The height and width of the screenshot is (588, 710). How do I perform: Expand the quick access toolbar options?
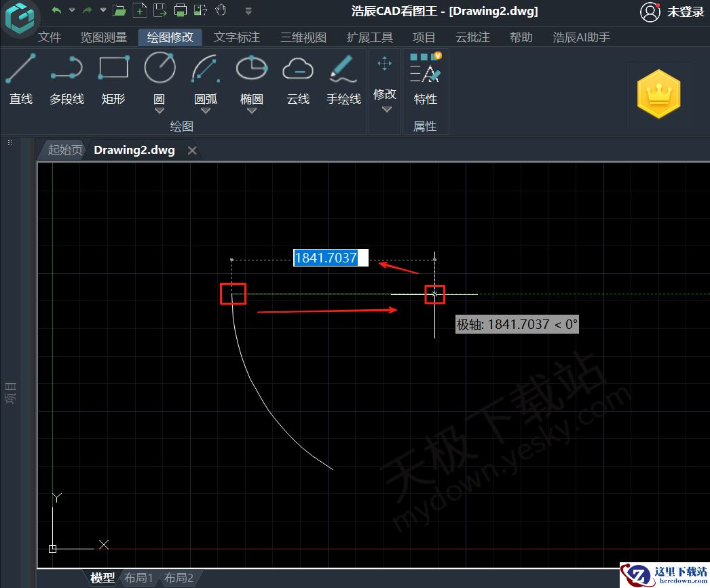[x=248, y=10]
